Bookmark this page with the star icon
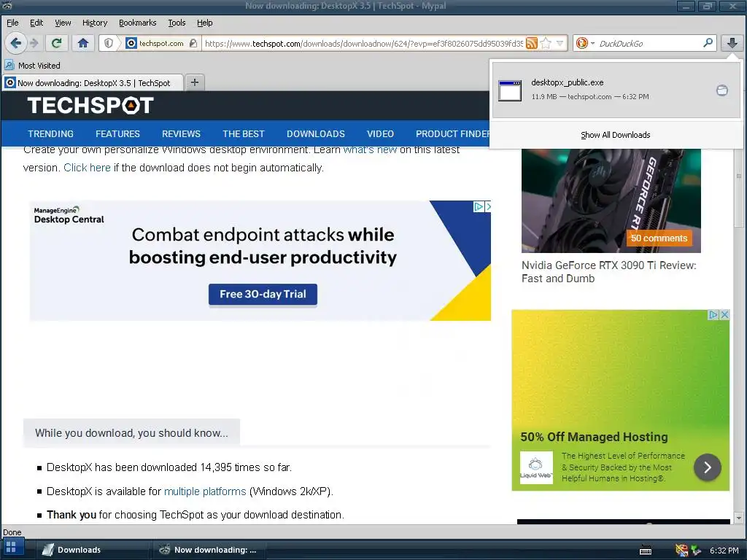The width and height of the screenshot is (747, 560). point(546,43)
